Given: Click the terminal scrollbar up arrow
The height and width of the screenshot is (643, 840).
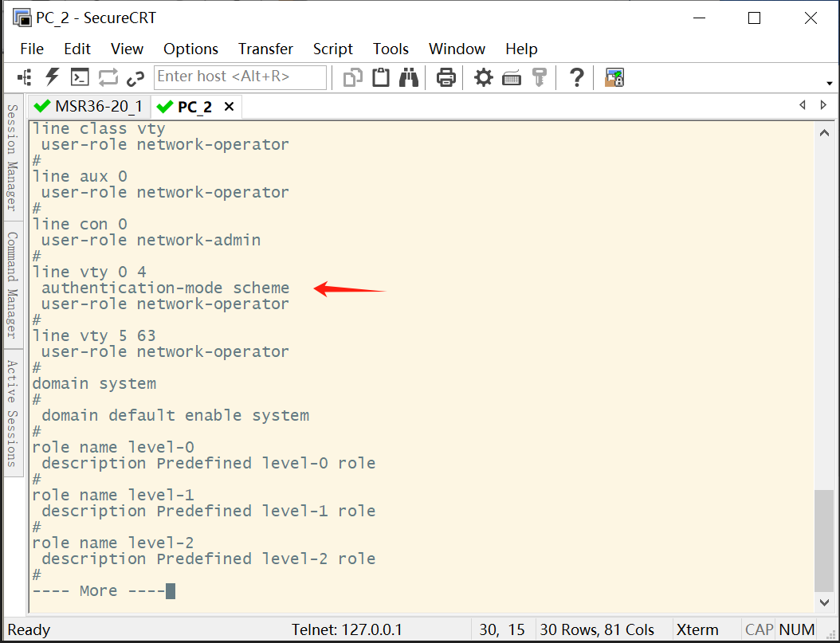Looking at the screenshot, I should click(825, 133).
